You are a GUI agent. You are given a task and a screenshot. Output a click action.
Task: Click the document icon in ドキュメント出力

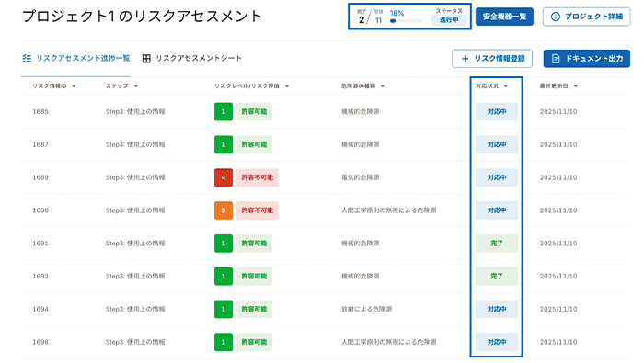point(556,59)
